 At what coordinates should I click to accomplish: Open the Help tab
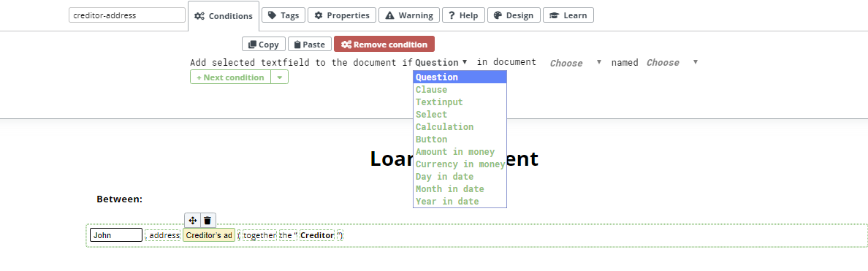(x=463, y=15)
